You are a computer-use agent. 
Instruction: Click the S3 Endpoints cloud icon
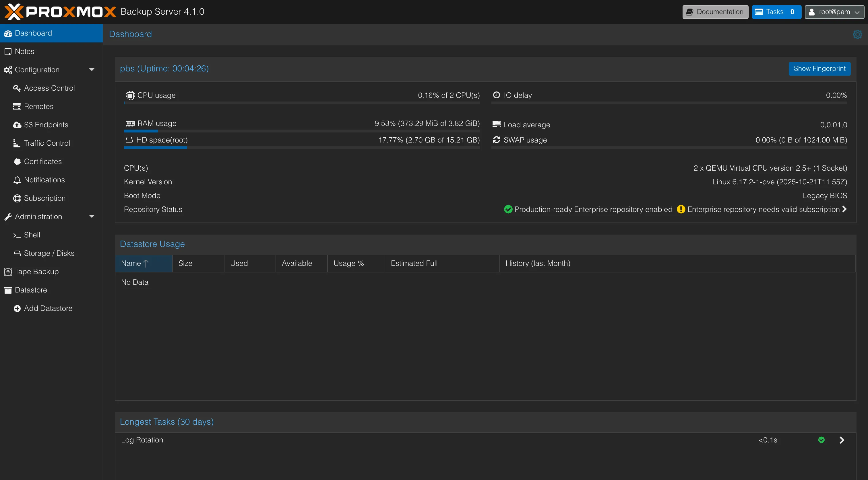[17, 125]
